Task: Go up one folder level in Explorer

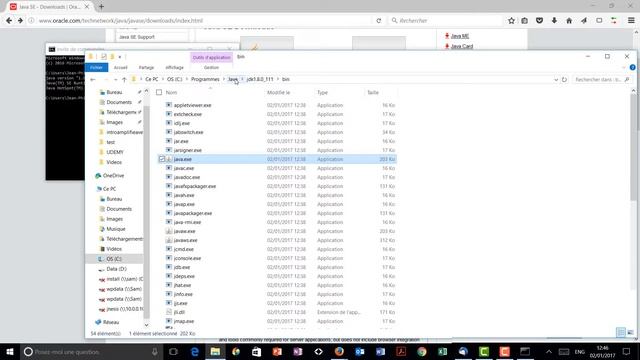Action: 124,80
